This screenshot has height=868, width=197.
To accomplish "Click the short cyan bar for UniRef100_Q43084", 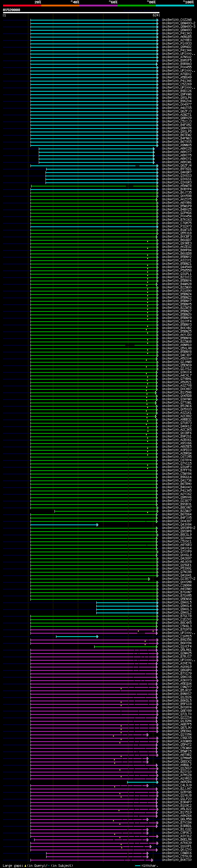I will 64,525.
